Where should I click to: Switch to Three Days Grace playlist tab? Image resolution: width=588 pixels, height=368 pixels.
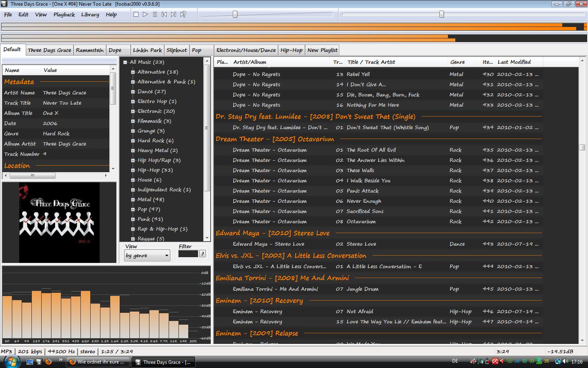click(49, 50)
